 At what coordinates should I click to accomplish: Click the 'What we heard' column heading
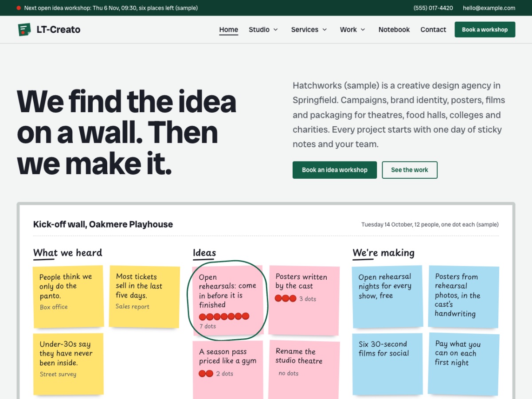click(68, 253)
